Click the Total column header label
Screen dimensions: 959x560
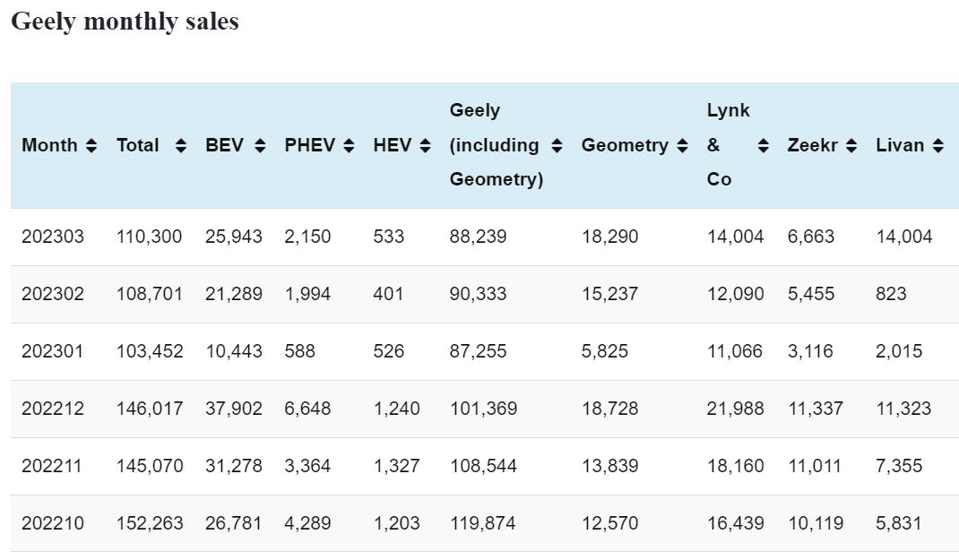[137, 145]
